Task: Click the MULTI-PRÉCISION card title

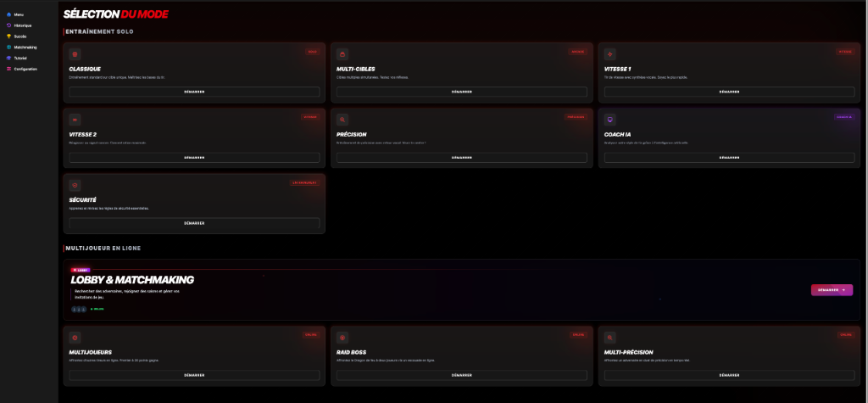Action: (629, 353)
